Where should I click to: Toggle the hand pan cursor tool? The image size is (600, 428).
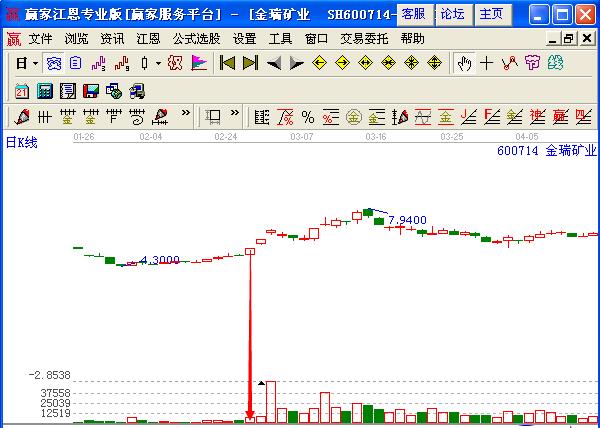click(464, 63)
